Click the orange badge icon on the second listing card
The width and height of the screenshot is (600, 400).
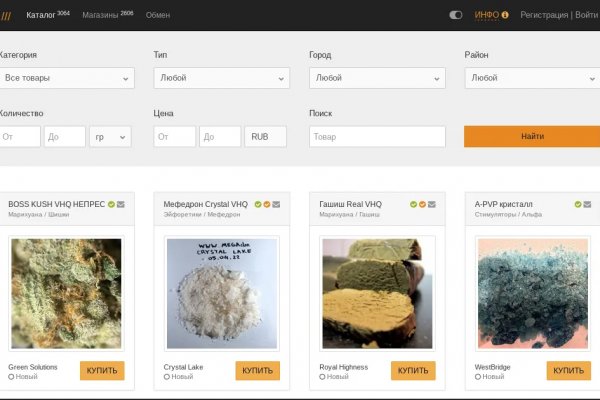coord(267,204)
